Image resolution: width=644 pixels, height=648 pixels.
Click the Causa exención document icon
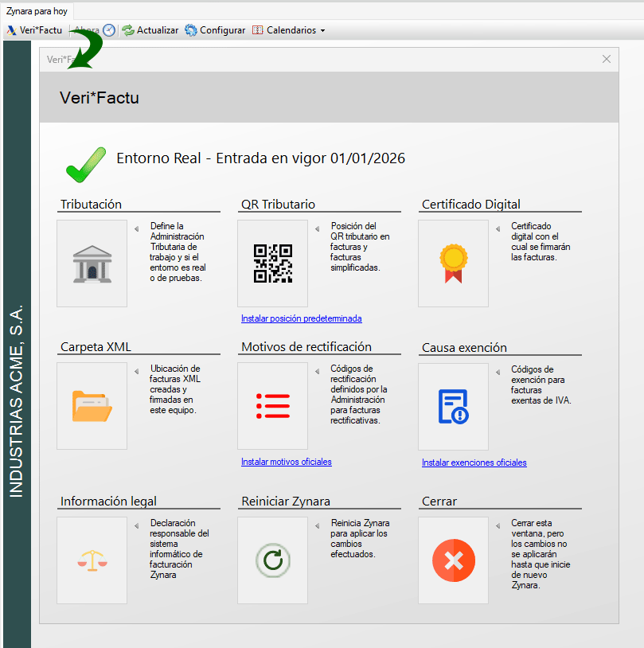click(x=453, y=406)
